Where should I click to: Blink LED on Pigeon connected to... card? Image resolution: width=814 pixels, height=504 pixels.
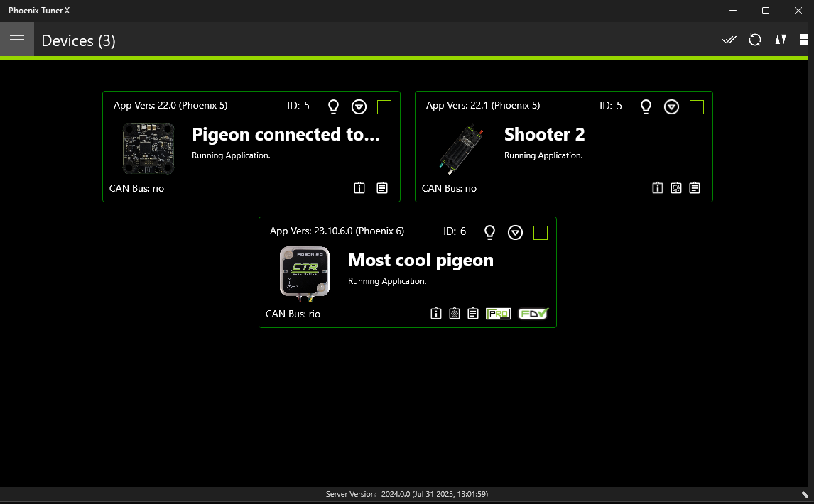click(333, 106)
